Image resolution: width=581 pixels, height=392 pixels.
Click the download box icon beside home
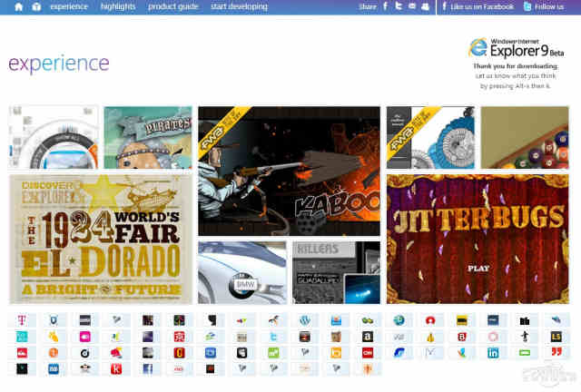(36, 6)
